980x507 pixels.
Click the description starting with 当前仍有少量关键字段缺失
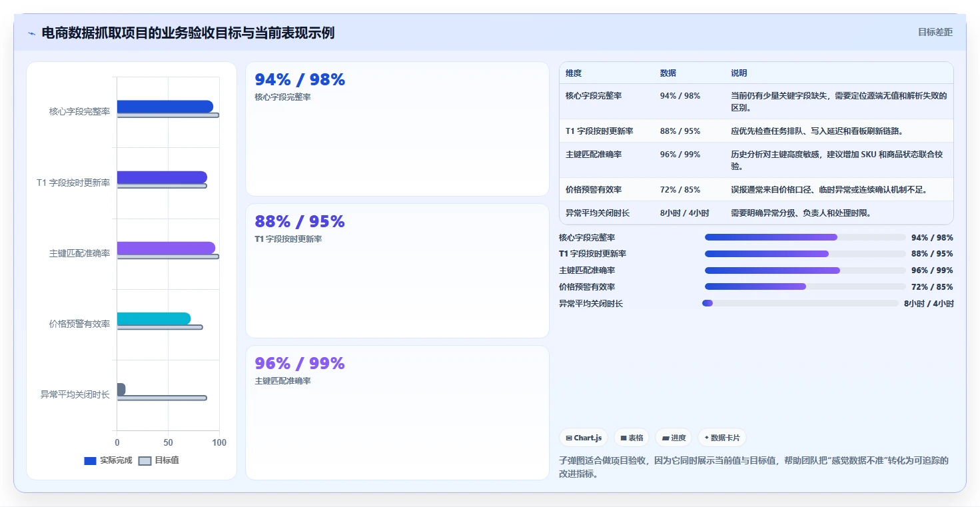pyautogui.click(x=839, y=102)
